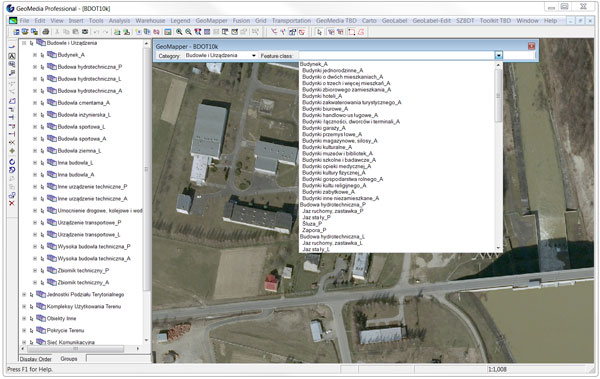Click the Print toolbar icon

[46, 32]
